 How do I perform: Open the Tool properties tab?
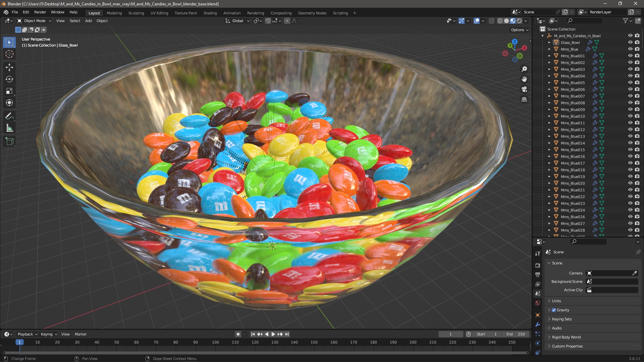[x=538, y=253]
